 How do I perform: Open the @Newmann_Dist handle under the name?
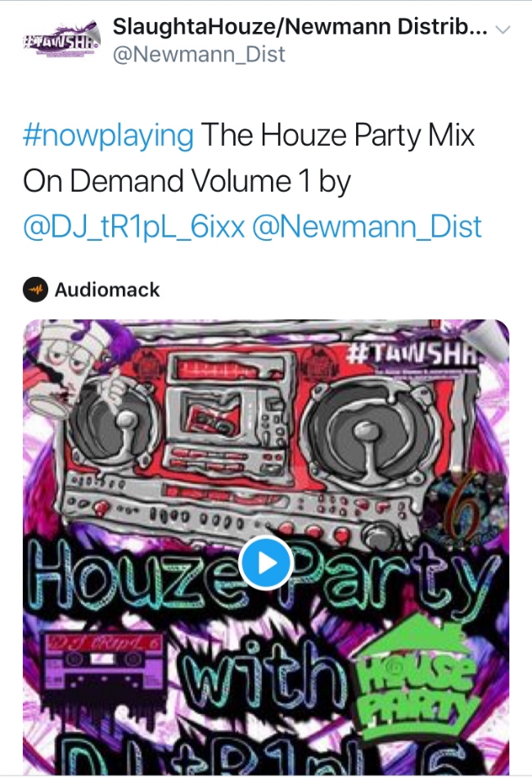199,54
